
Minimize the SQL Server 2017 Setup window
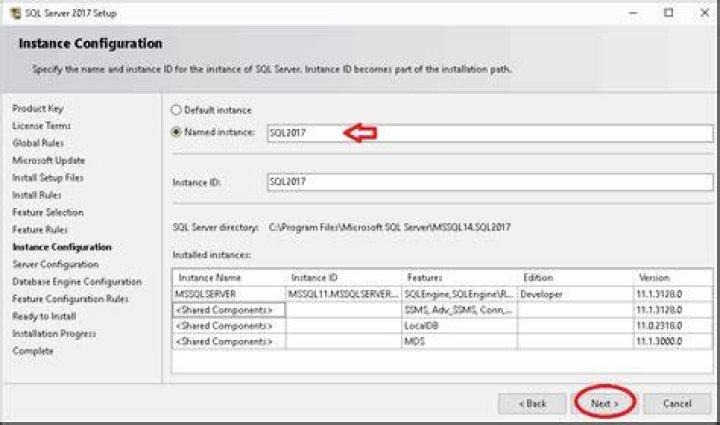pos(633,13)
